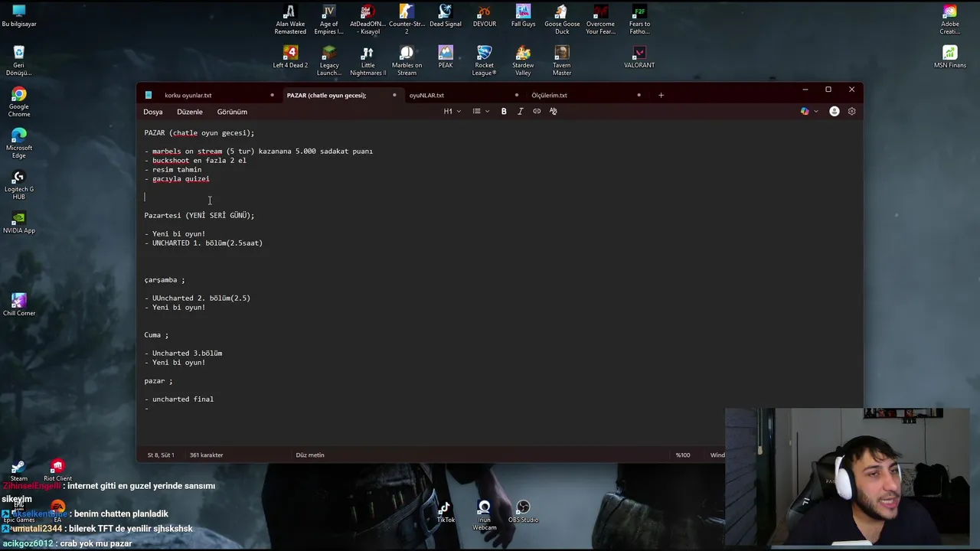Select the VALORANT desktop icon

(639, 57)
